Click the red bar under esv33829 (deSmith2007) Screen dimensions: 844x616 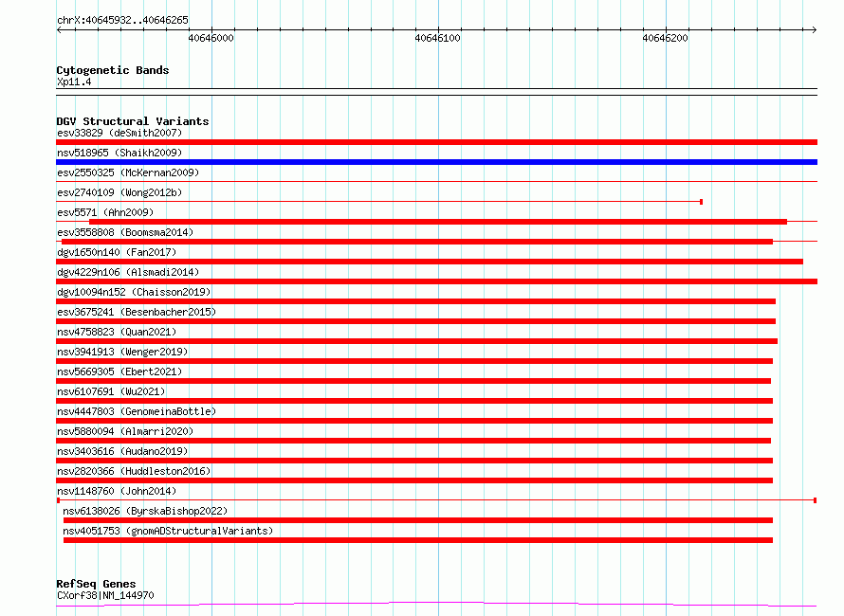(436, 142)
